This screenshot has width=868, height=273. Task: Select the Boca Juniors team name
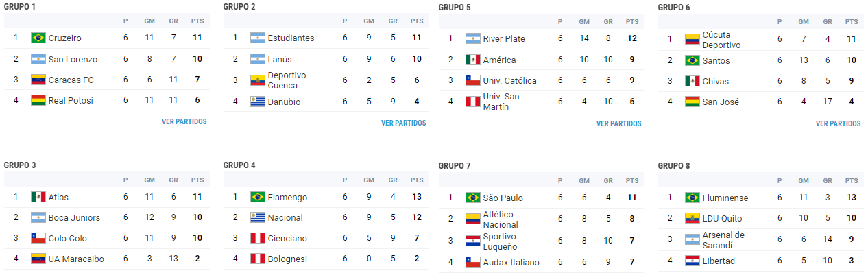point(74,217)
